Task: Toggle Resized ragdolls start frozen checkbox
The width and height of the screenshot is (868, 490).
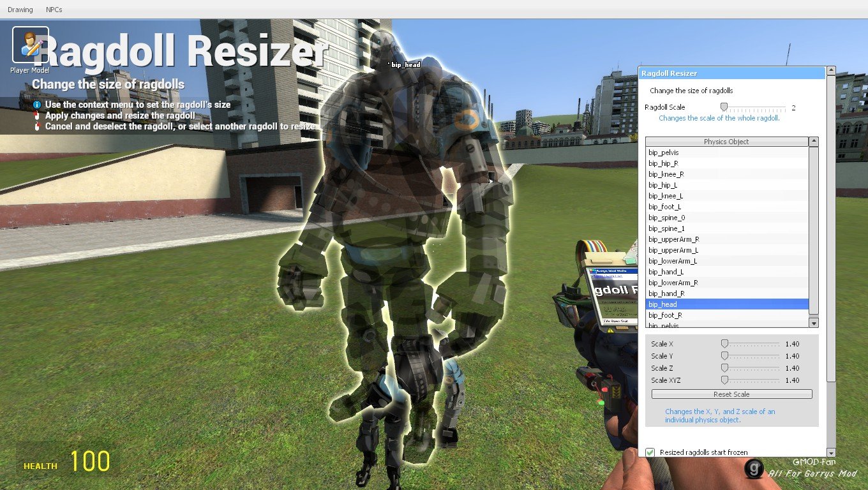Action: (650, 452)
